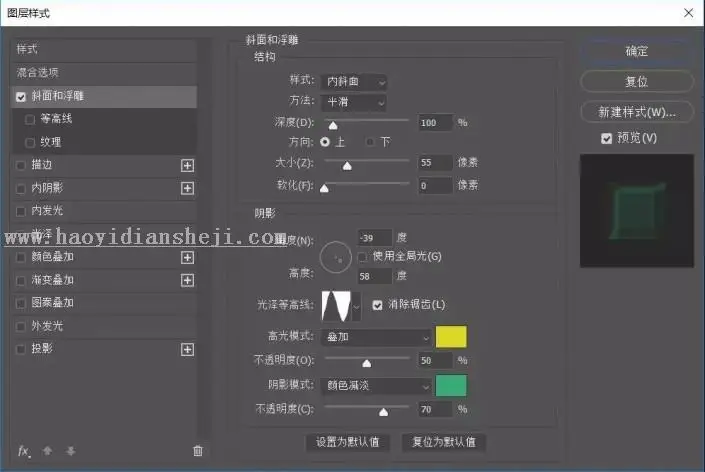
Task: Click the 确定 button
Action: (637, 51)
